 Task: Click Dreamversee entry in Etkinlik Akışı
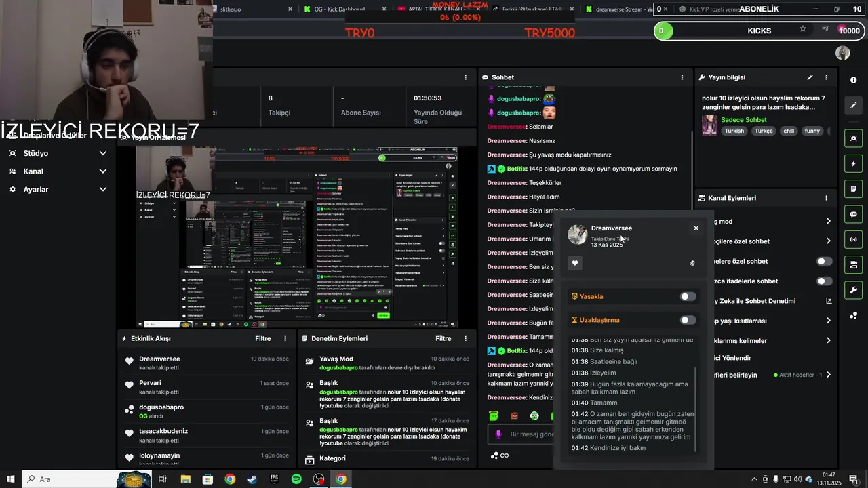(x=207, y=363)
